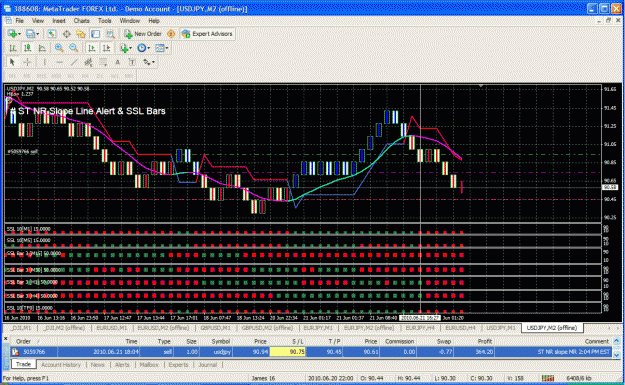625x385 pixels.
Task: Switch to H1 timeframe button
Action: pyautogui.click(x=71, y=76)
